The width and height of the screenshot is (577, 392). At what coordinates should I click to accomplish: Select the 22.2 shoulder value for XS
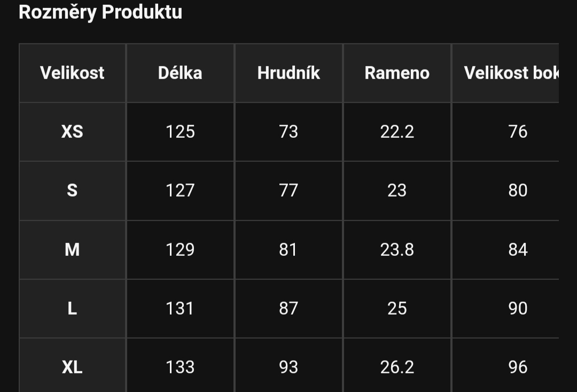coord(396,132)
